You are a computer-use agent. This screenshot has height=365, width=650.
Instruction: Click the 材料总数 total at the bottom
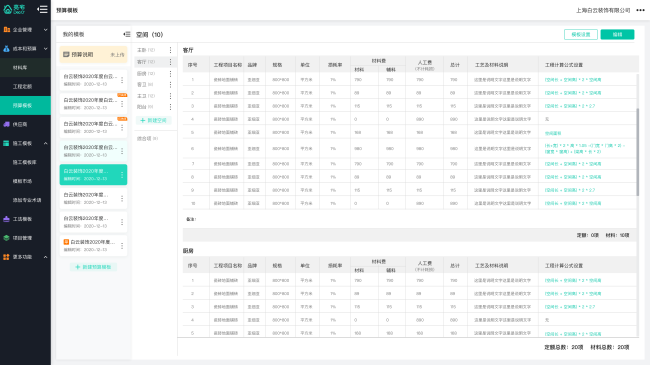[610, 347]
